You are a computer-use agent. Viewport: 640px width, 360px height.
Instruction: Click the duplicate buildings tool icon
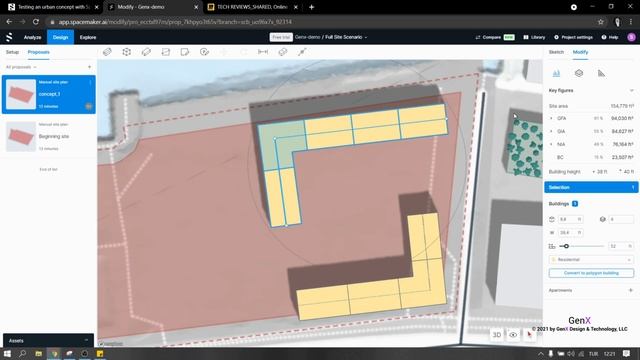(x=283, y=52)
